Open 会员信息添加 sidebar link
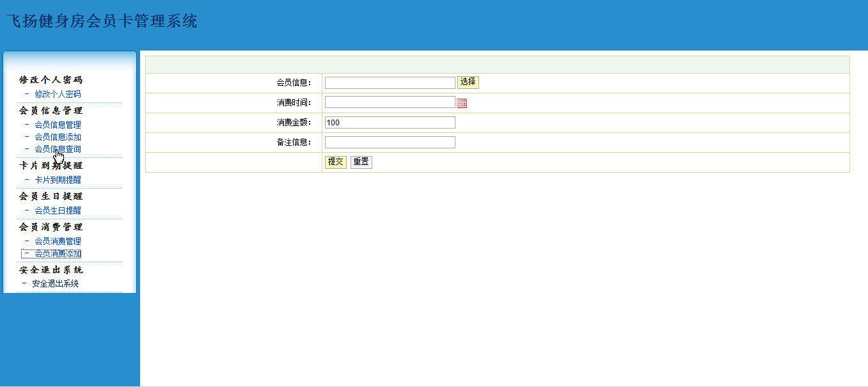Viewport: 868px width, 387px height. 58,137
